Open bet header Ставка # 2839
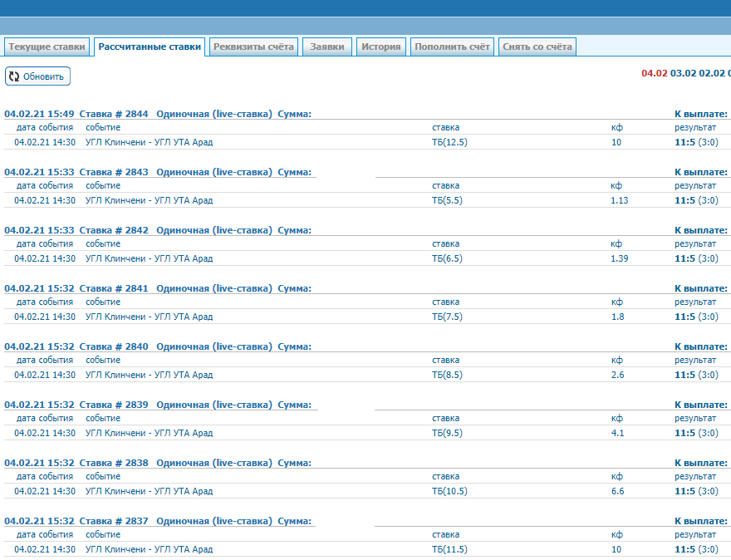This screenshot has height=560, width=731. [x=114, y=405]
